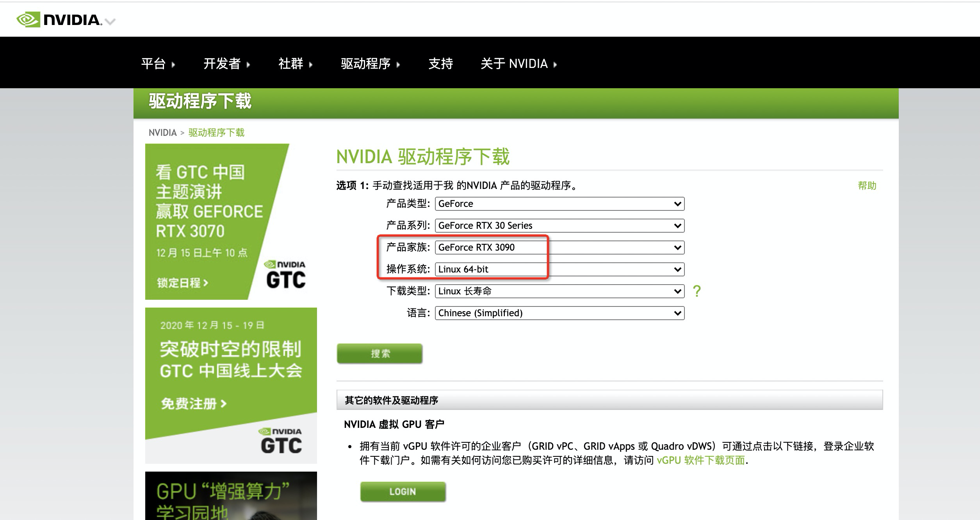
Task: Click the LOGIN button
Action: click(x=403, y=492)
